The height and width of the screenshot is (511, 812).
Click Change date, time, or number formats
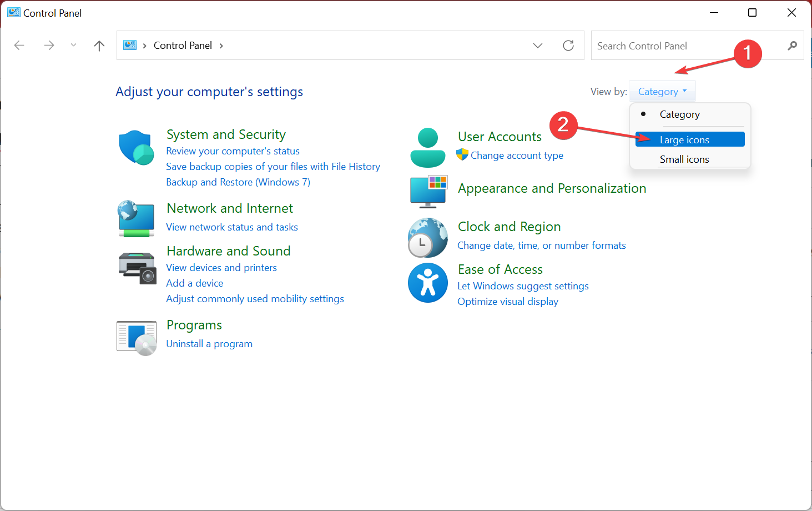[x=542, y=246]
